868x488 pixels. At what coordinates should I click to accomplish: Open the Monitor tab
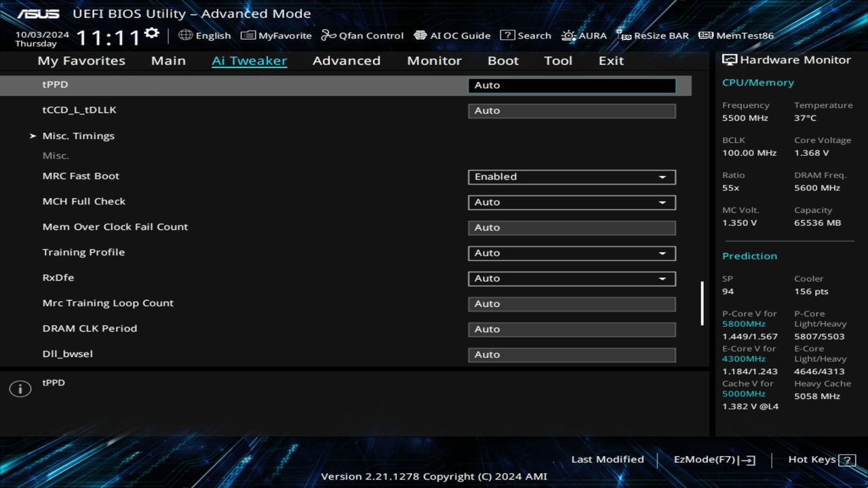(x=434, y=60)
